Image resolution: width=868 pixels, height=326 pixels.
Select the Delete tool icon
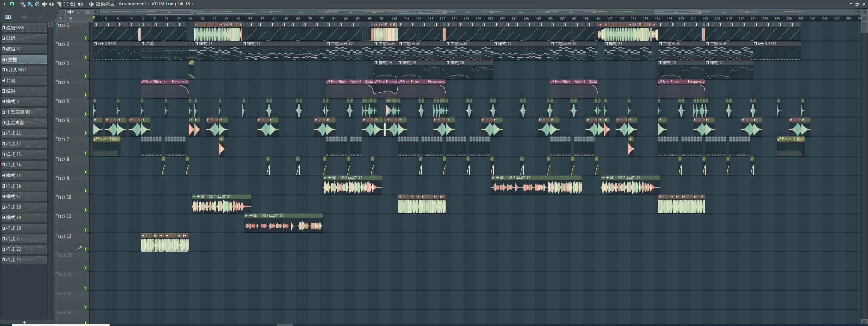pyautogui.click(x=37, y=4)
